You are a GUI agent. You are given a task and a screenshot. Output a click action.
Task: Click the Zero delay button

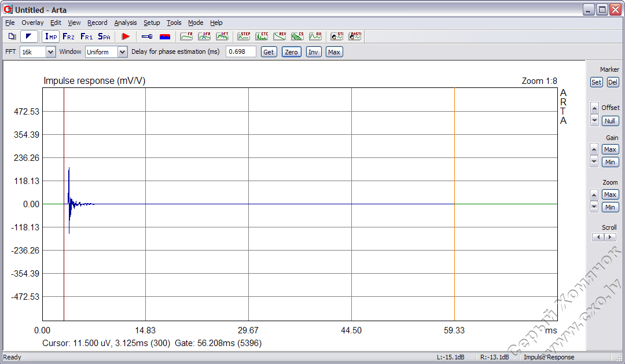(291, 52)
